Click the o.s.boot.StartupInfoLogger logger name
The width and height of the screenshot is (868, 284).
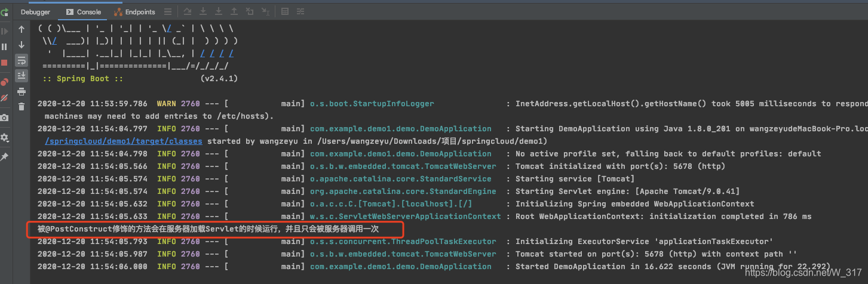(372, 104)
